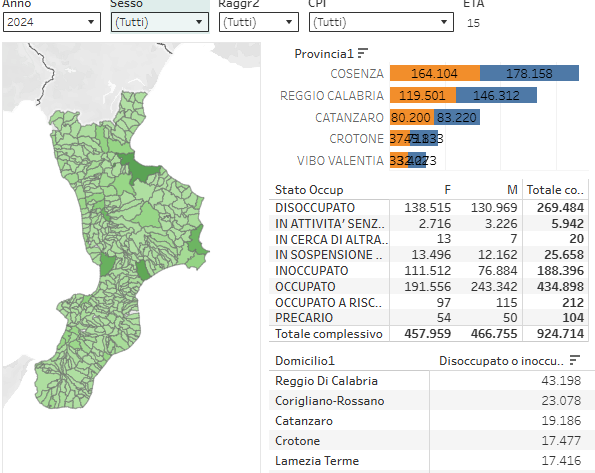Click the grand total 924.714
Viewport: 595px width, 473px height.
point(560,334)
